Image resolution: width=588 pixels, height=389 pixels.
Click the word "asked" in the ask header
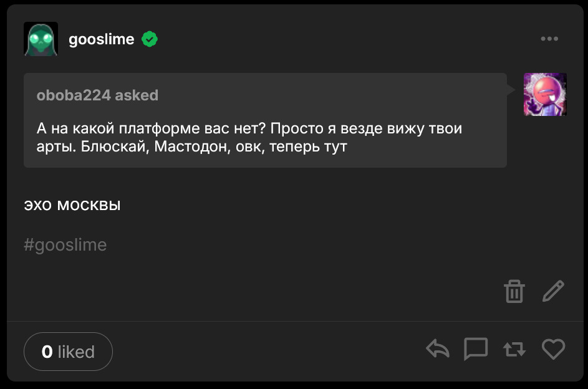coord(137,95)
